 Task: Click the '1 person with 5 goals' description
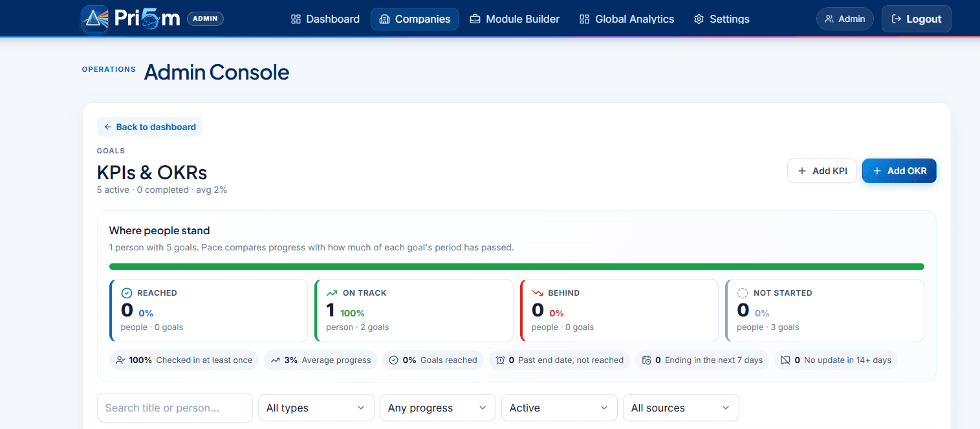coord(312,247)
